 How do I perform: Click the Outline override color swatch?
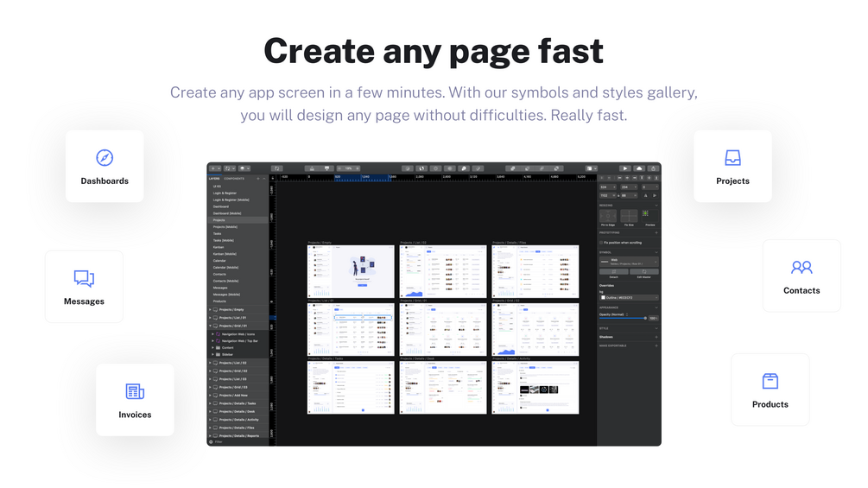[604, 298]
